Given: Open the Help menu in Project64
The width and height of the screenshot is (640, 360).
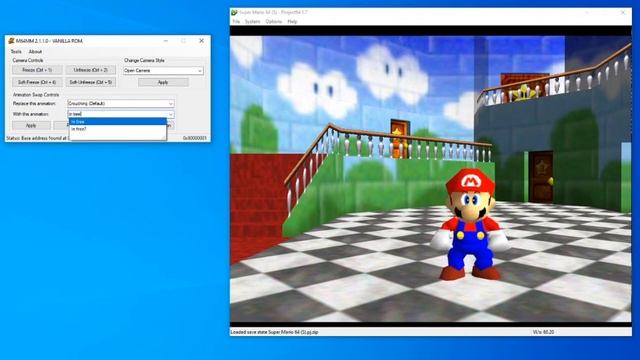Looking at the screenshot, I should point(292,22).
